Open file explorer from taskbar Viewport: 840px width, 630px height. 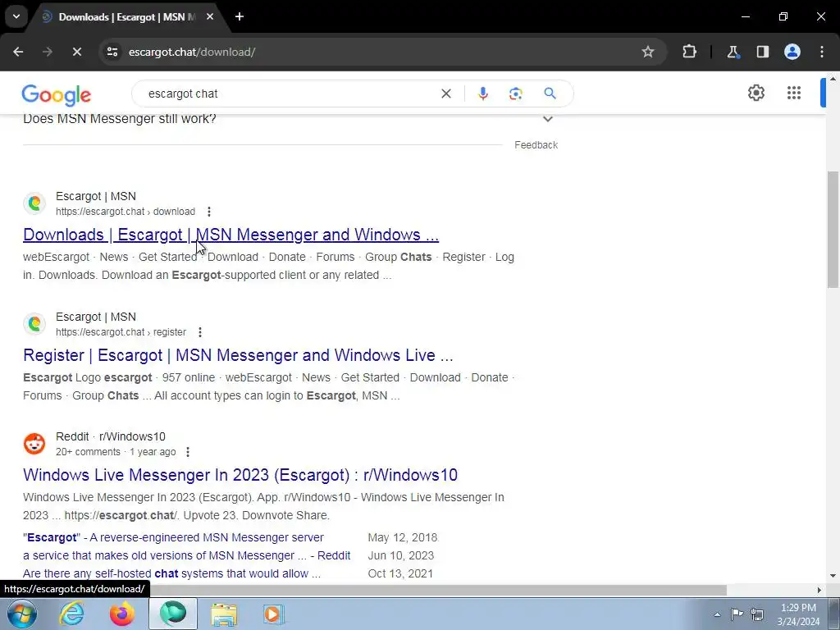[224, 614]
